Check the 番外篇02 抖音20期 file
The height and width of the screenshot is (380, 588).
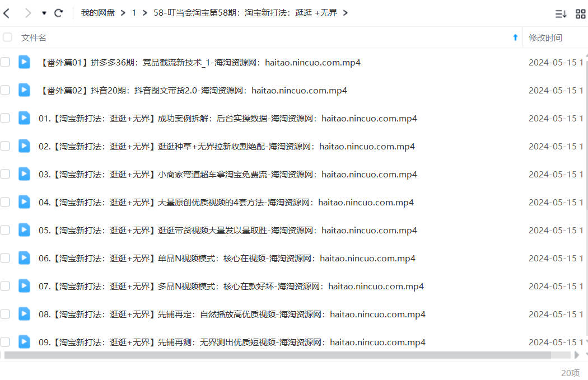[5, 90]
